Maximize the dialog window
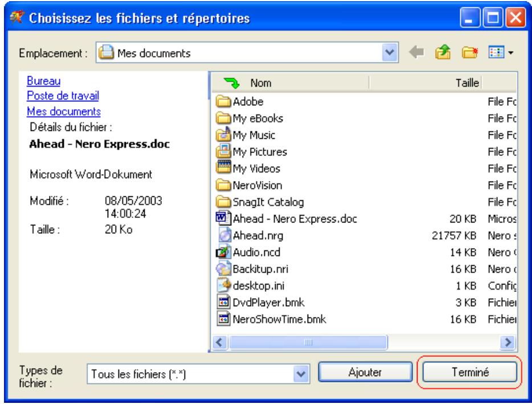532x404 pixels. 492,17
